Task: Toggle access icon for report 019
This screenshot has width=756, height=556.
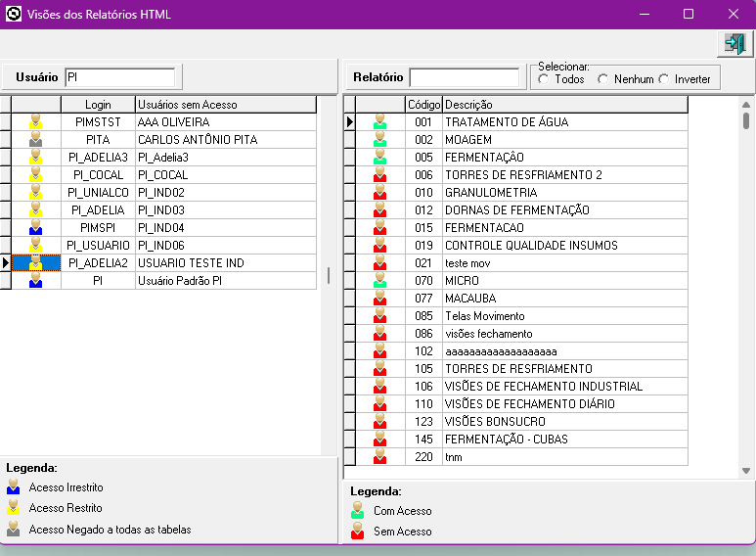Action: point(379,245)
